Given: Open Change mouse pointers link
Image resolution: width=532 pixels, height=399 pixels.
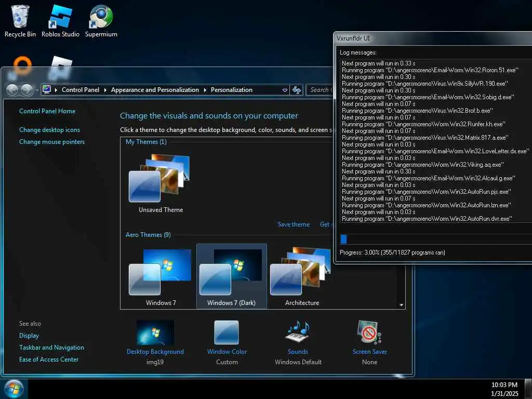Looking at the screenshot, I should [52, 142].
